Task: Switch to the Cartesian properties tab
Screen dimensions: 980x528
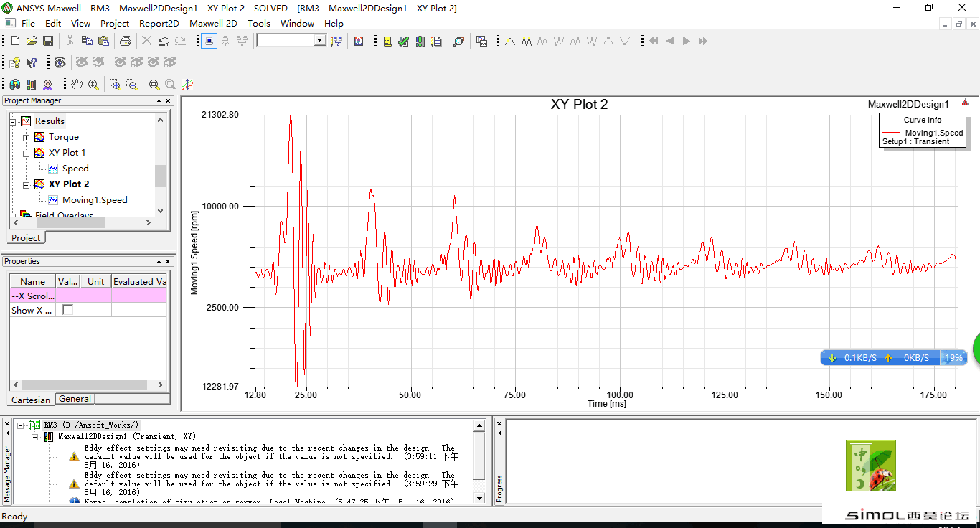Action: (31, 400)
